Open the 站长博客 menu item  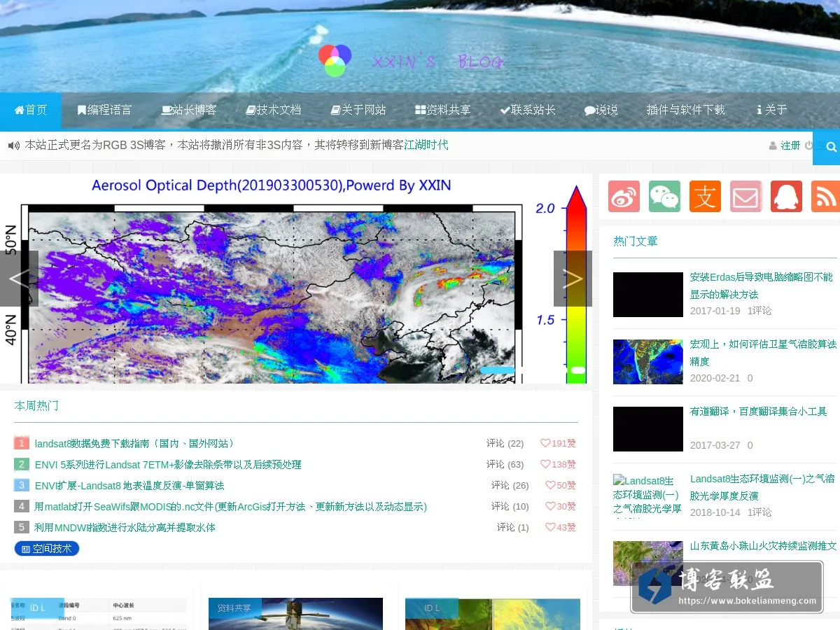pyautogui.click(x=189, y=110)
